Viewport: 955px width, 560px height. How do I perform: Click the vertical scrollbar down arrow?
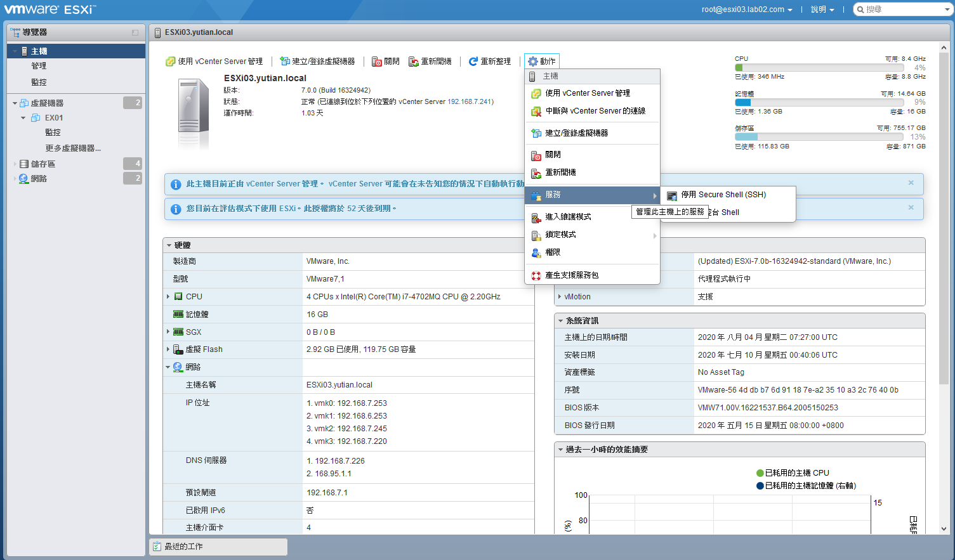coord(944,528)
